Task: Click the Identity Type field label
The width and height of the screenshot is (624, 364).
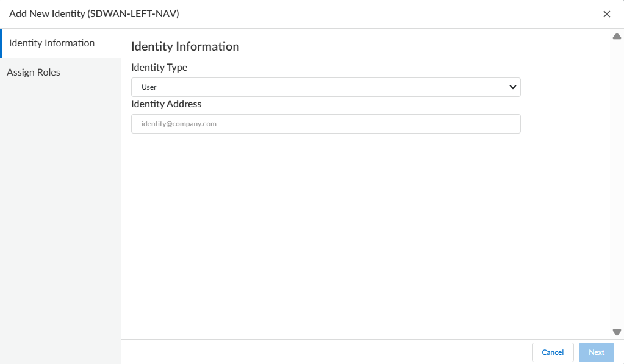Action: pyautogui.click(x=159, y=68)
